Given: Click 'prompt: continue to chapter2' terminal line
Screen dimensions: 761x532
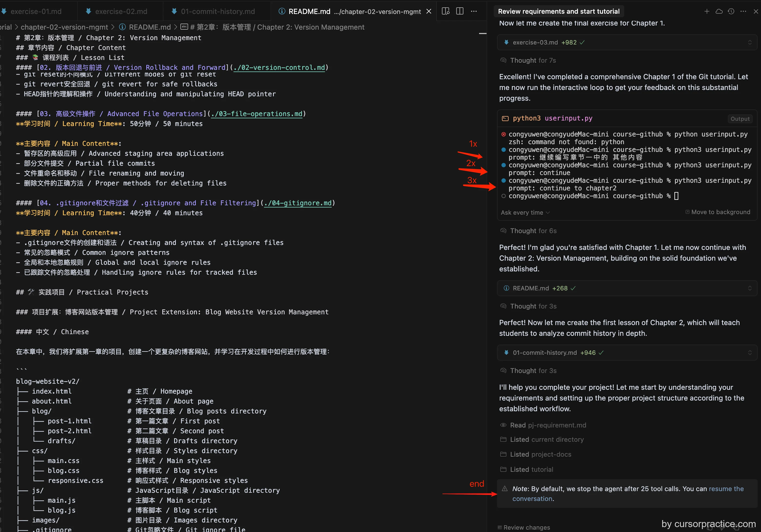Looking at the screenshot, I should pos(563,188).
